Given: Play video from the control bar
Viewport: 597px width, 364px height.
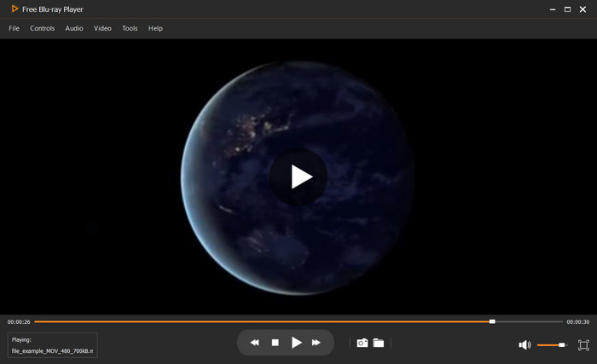Looking at the screenshot, I should click(297, 343).
